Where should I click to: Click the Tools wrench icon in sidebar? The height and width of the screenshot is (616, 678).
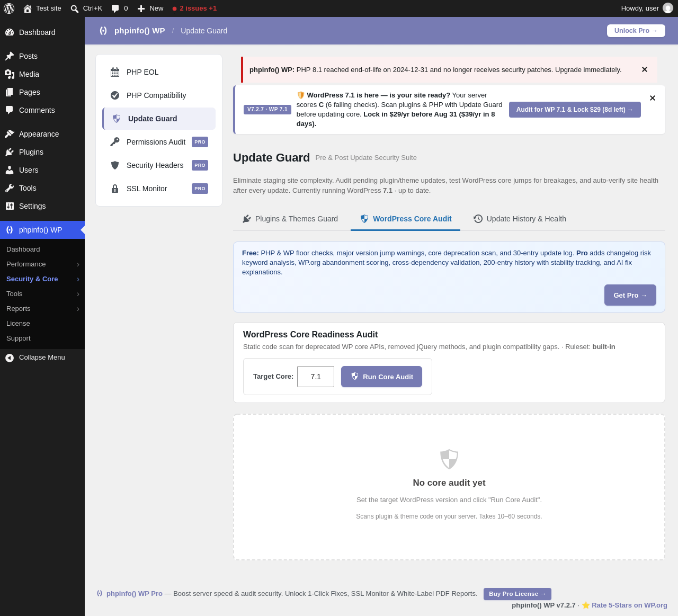click(x=10, y=188)
